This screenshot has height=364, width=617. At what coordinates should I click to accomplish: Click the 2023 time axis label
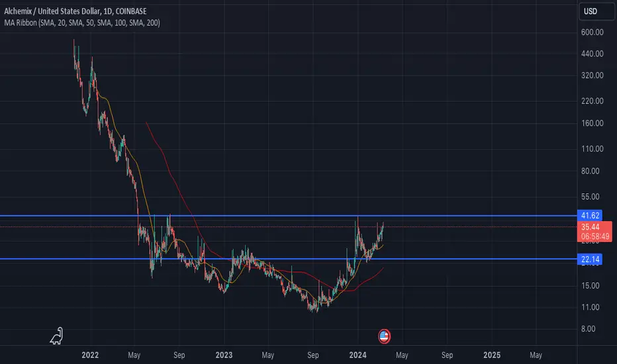pos(224,355)
